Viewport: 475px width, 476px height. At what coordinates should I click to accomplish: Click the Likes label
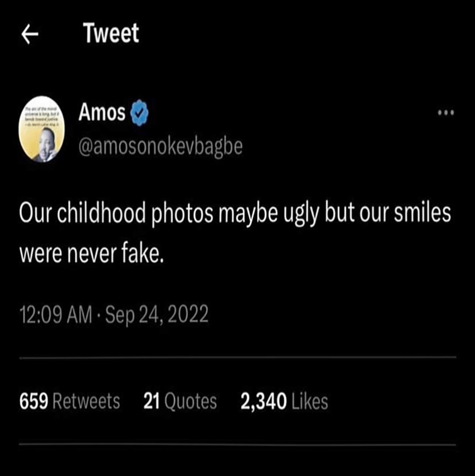[310, 401]
